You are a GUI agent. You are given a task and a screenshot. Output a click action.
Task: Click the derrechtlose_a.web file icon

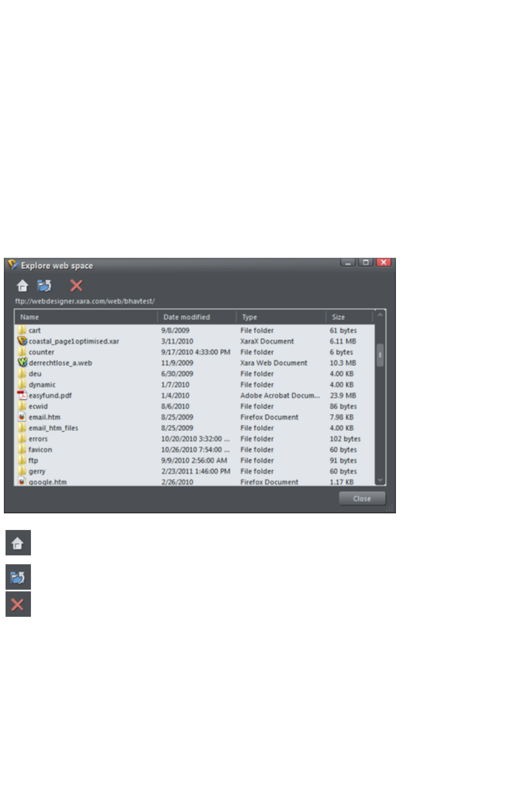[22, 363]
